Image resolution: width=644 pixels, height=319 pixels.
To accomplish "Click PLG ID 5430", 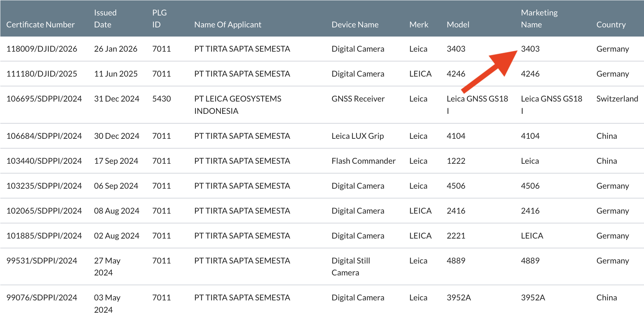I will pos(161,99).
